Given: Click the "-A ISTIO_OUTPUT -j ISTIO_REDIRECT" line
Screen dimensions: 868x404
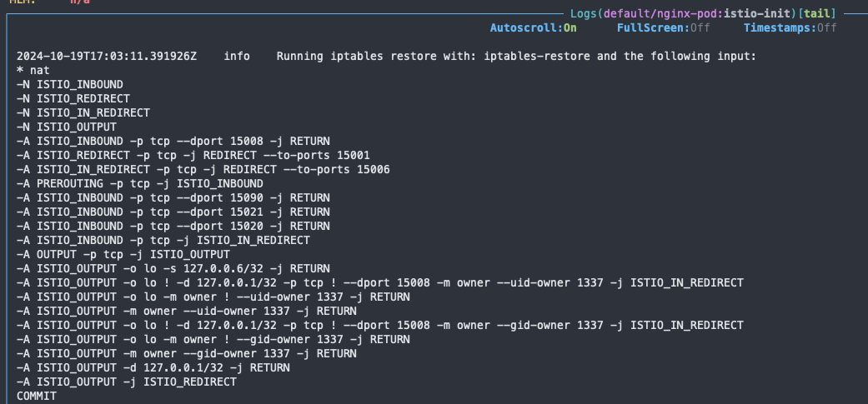Looking at the screenshot, I should (127, 382).
